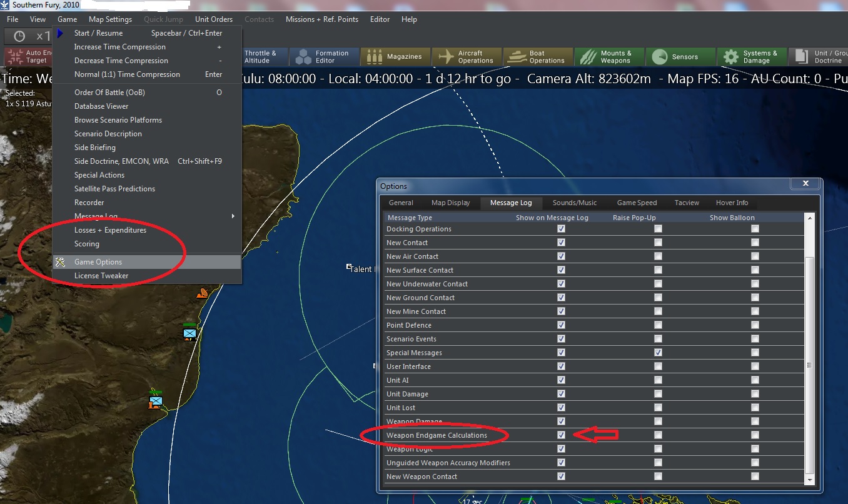Viewport: 848px width, 504px height.
Task: Open Satellite Pass Predictions
Action: pos(147,189)
